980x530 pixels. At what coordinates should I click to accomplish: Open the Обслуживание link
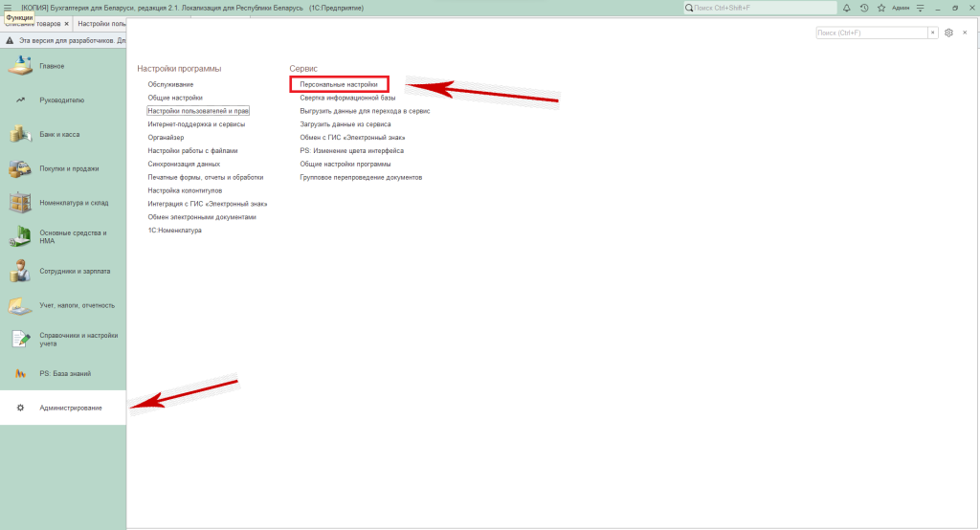pyautogui.click(x=170, y=84)
